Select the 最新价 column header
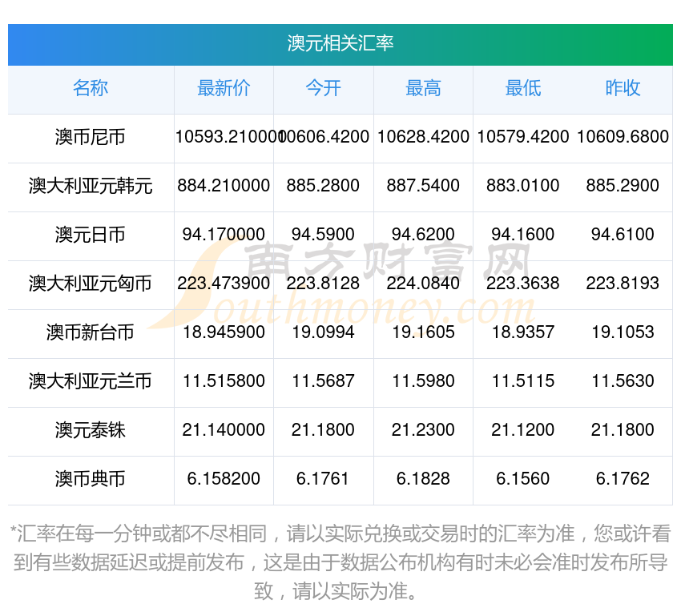Screen dimensions: 681x616 [x=224, y=88]
